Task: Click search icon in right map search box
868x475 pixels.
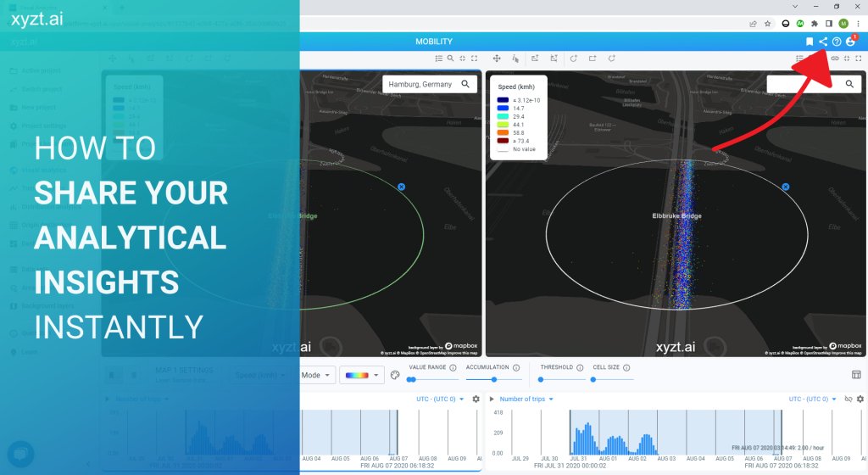Action: click(849, 84)
